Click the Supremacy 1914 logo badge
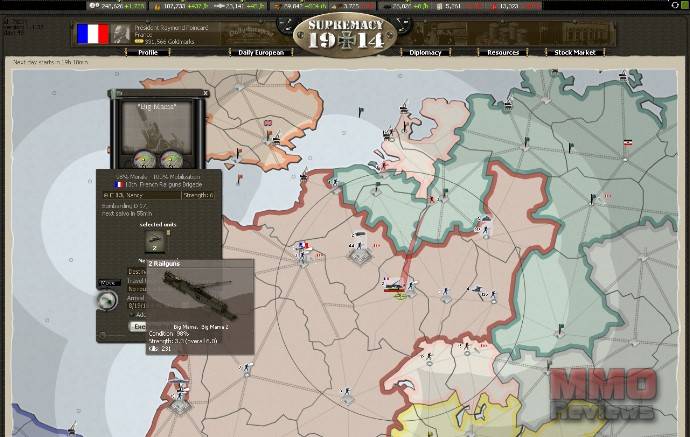The height and width of the screenshot is (437, 690). click(345, 34)
